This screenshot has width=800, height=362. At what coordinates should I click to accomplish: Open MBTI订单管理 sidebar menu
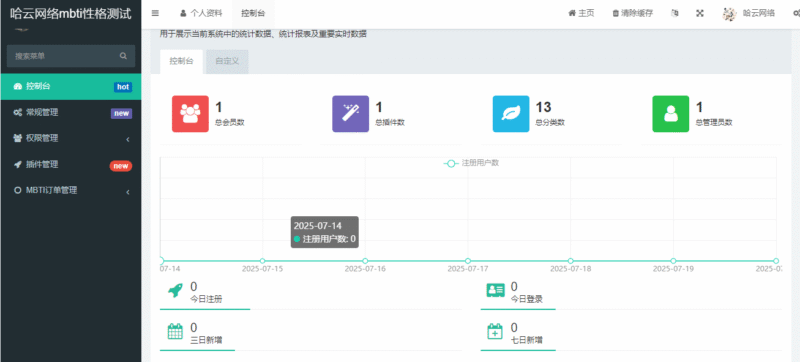pyautogui.click(x=70, y=191)
